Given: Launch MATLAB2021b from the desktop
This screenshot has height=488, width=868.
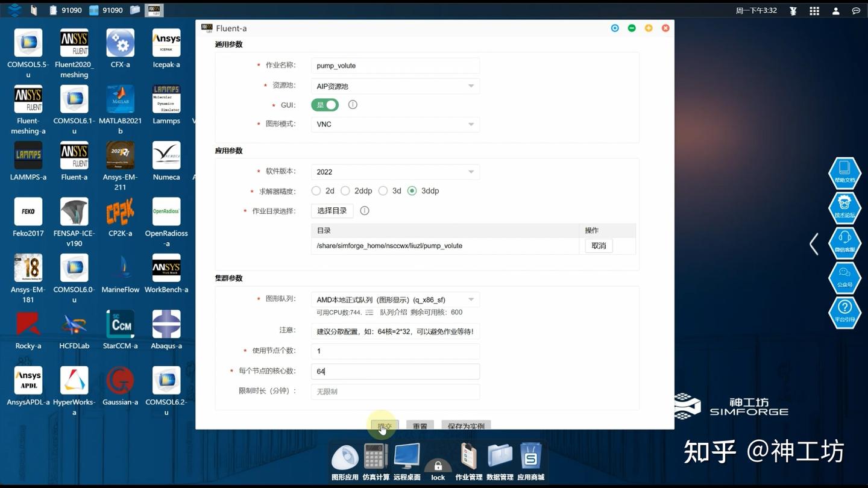Looking at the screenshot, I should pos(121,99).
